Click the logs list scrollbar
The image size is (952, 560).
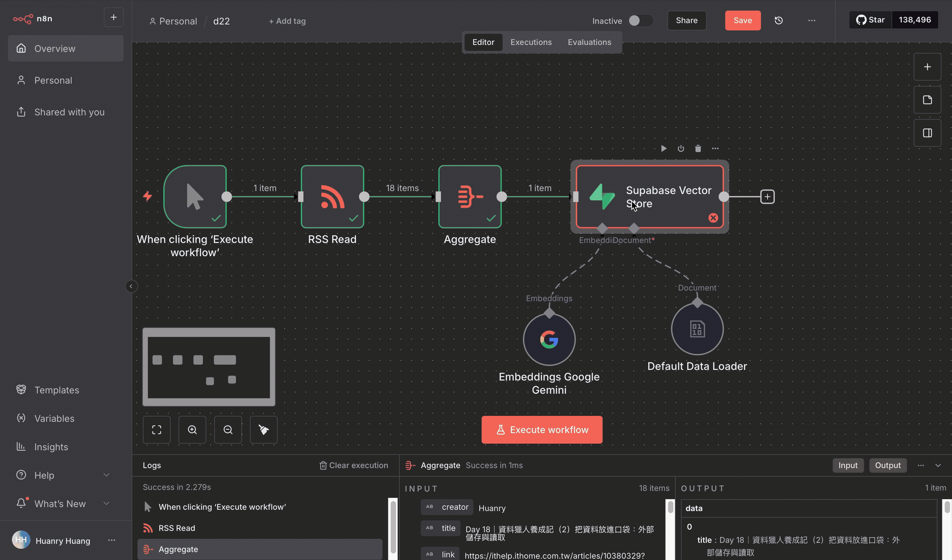393,527
